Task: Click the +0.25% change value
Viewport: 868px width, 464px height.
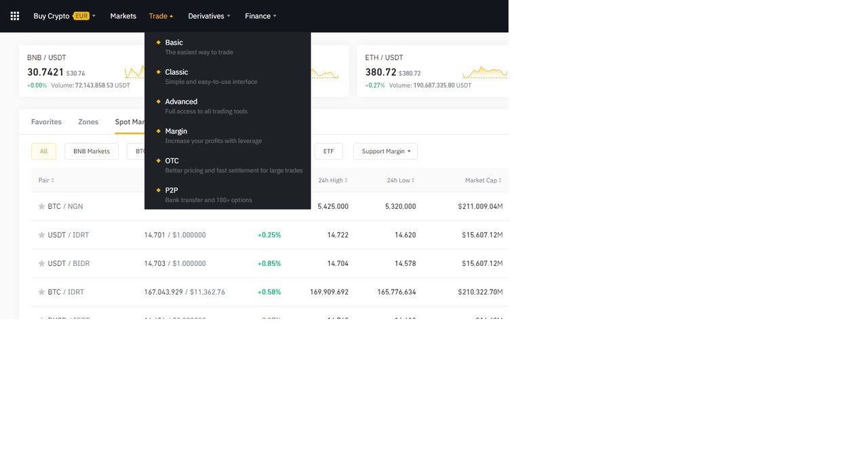Action: point(269,235)
